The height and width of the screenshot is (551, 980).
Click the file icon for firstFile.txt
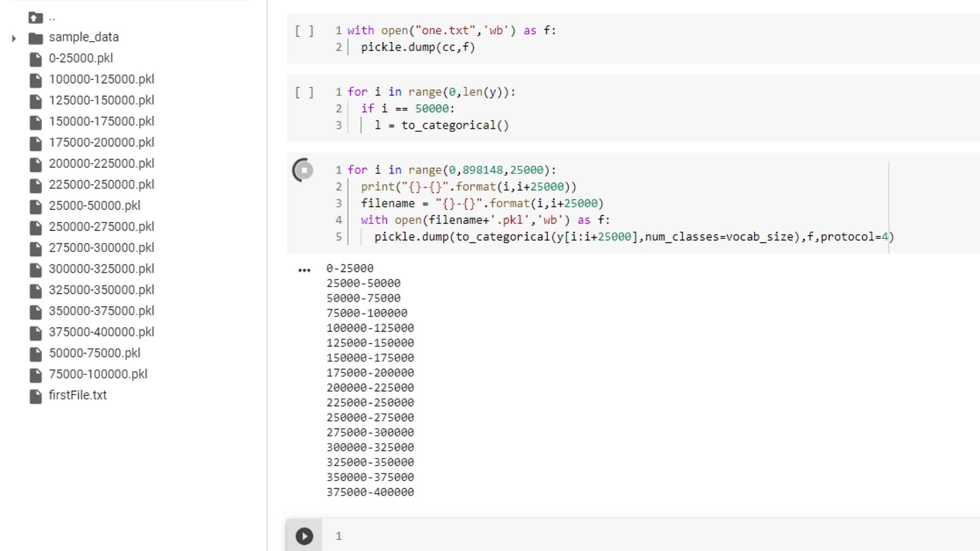click(x=35, y=395)
